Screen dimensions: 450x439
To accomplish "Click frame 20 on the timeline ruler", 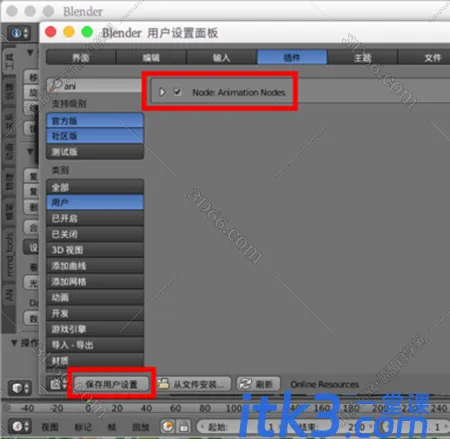I will click(117, 408).
